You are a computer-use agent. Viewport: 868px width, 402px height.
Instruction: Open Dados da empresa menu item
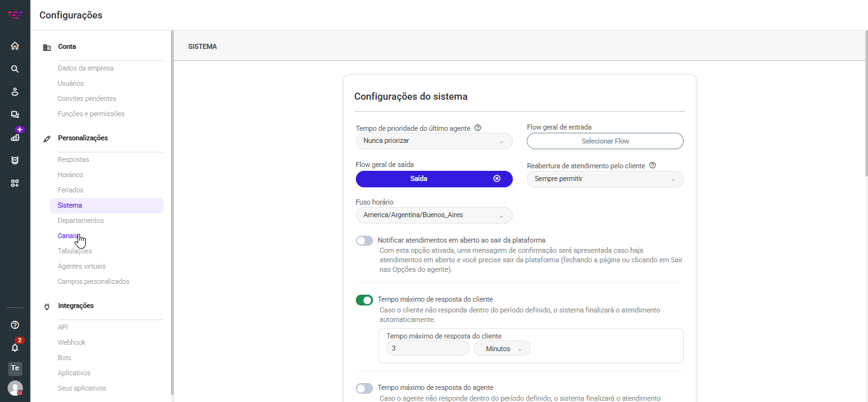(86, 68)
